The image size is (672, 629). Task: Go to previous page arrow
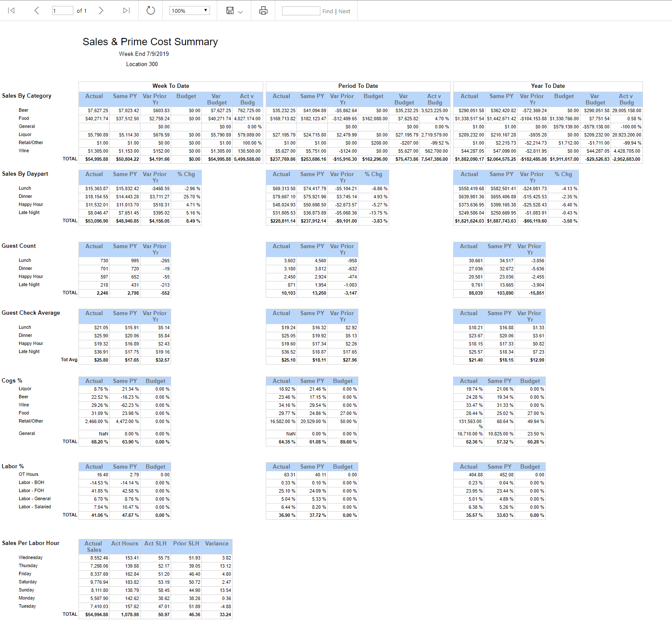(37, 11)
